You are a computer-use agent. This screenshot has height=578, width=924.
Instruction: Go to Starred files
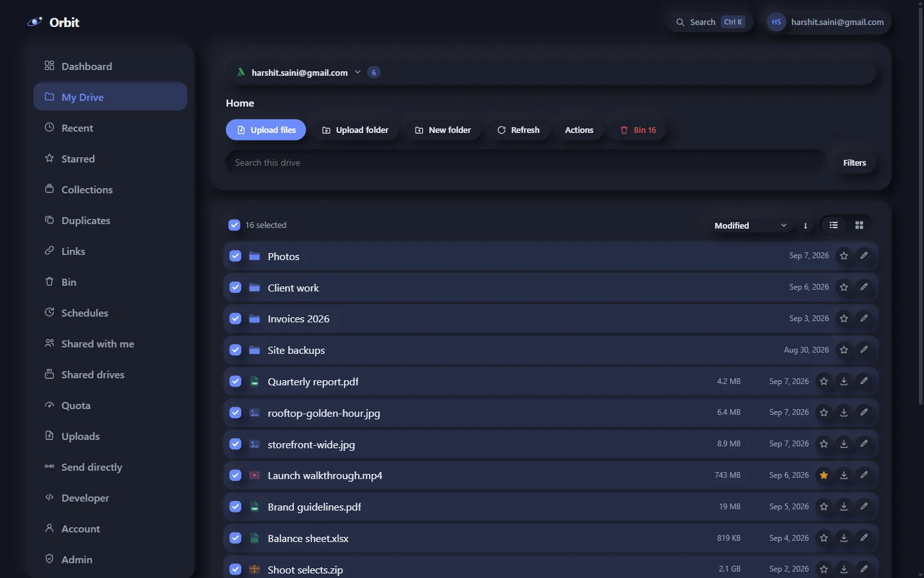(x=110, y=159)
